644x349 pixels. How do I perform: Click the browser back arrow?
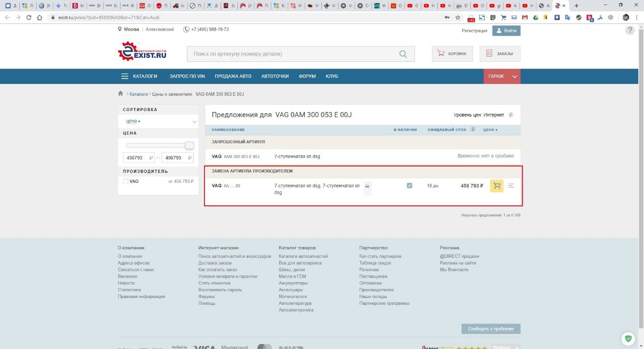pyautogui.click(x=7, y=18)
